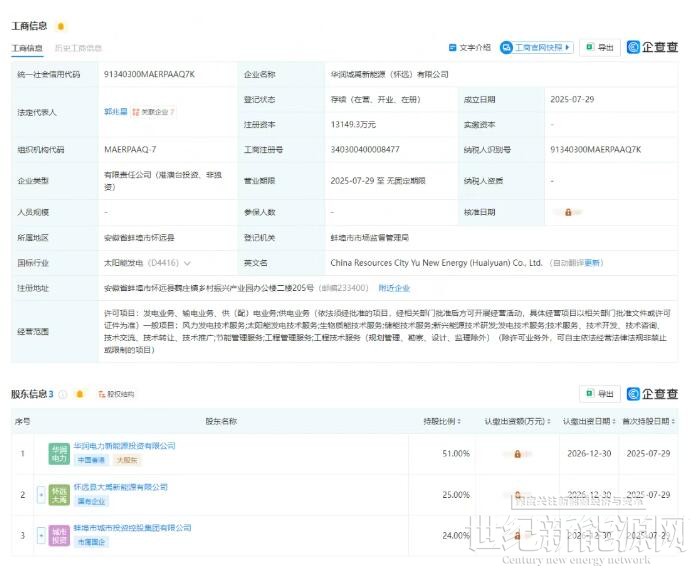Viewport: 696px width, 570px height.
Task: Click the 登记机关 value 蚌埠市市场监督管理局
Action: click(x=369, y=238)
